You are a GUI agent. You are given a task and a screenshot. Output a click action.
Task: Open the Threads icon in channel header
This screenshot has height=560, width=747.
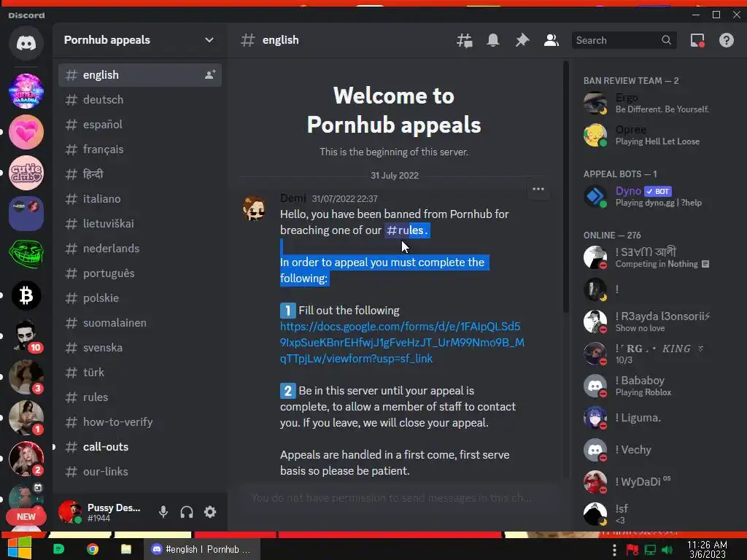pos(465,41)
